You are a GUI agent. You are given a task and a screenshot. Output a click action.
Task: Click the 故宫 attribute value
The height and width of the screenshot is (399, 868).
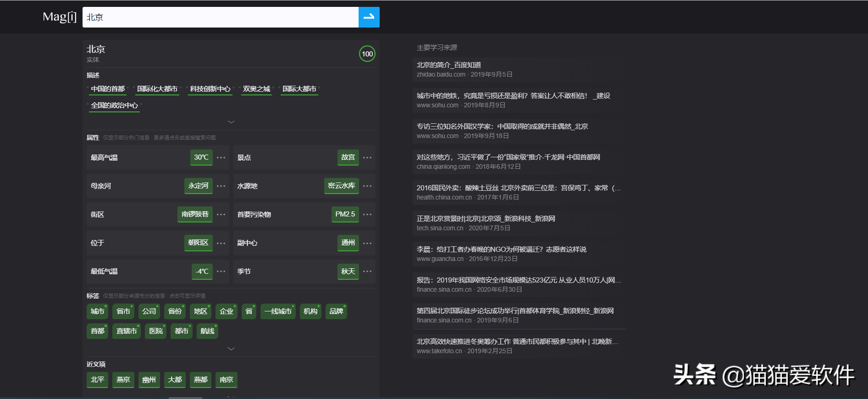[x=348, y=157]
